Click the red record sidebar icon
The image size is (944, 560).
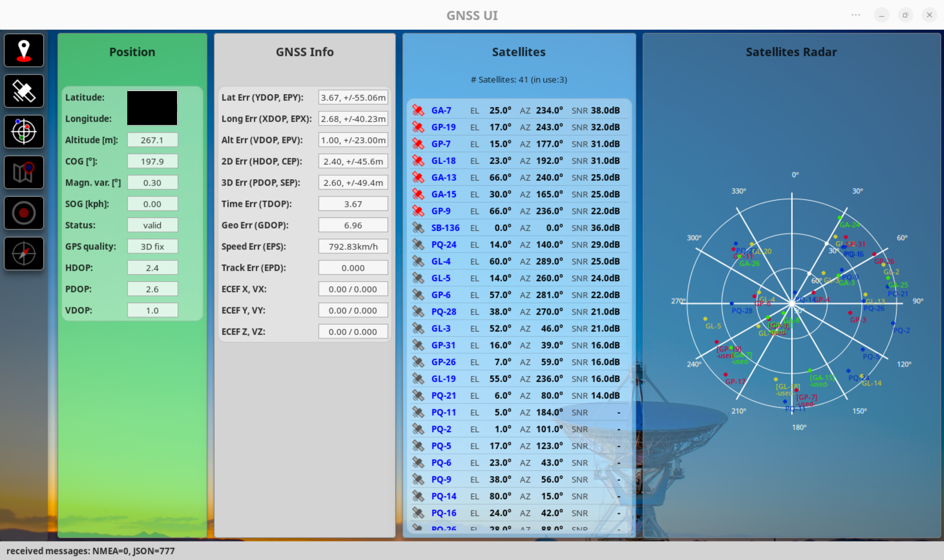[x=24, y=213]
